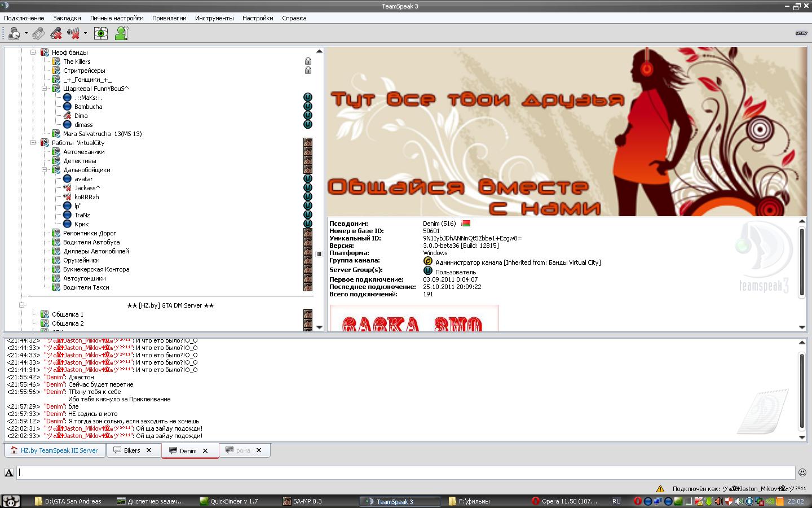Click Channel Administrator group icon in info panel

tap(428, 262)
